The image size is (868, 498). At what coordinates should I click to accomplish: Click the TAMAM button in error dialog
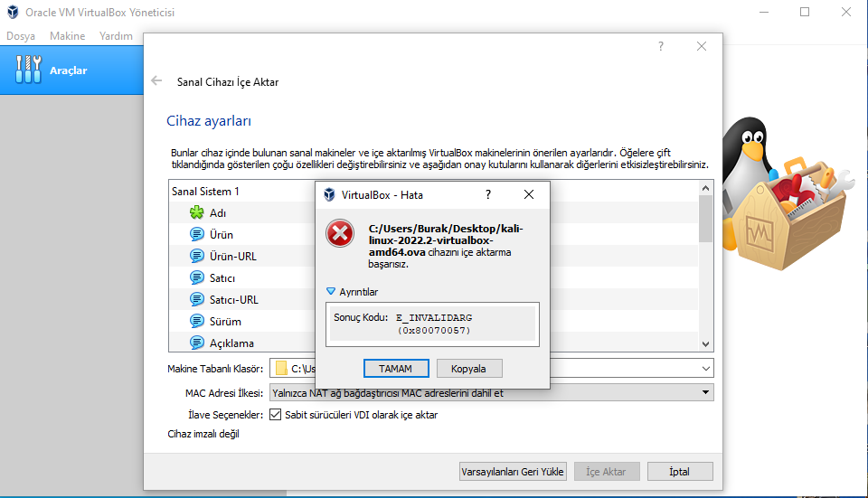396,369
